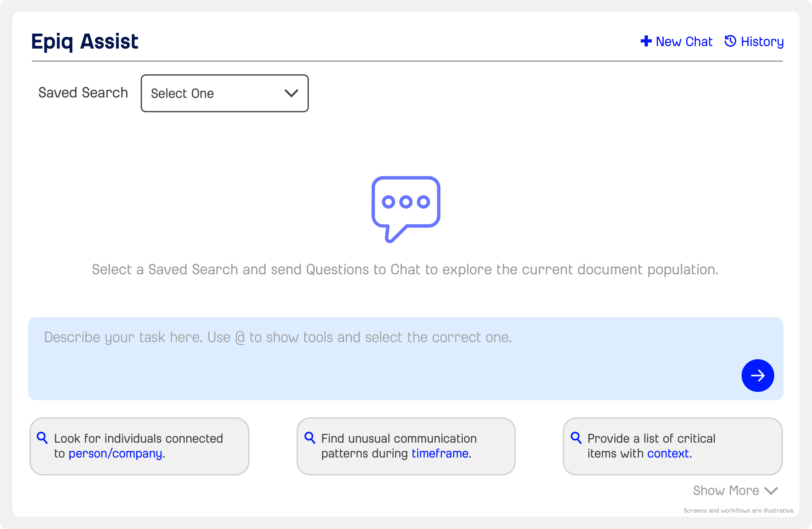Click the timeframe placeholder link
The height and width of the screenshot is (529, 812).
(440, 454)
